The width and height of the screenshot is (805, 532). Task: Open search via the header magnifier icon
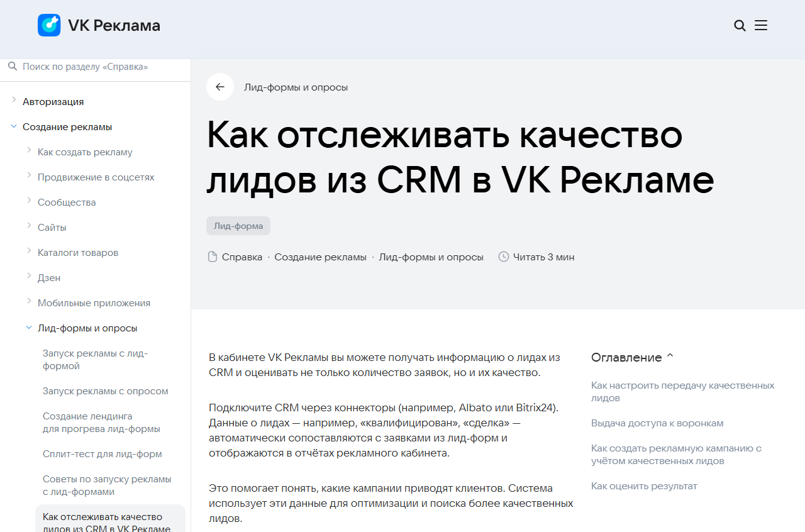pyautogui.click(x=740, y=26)
